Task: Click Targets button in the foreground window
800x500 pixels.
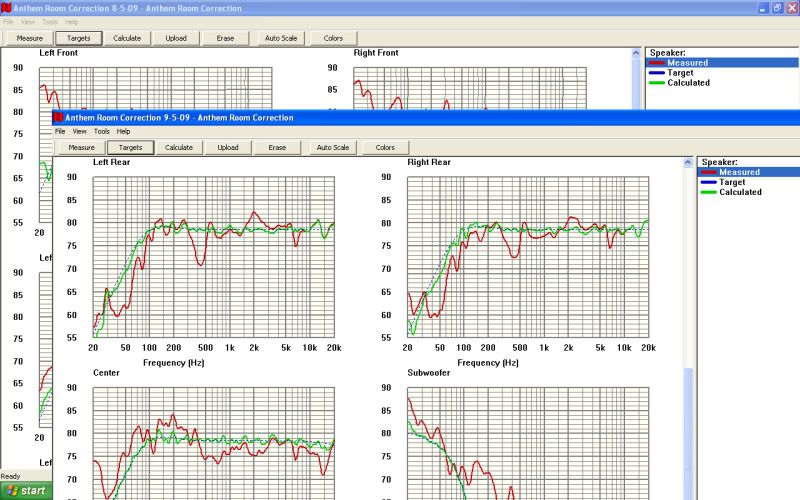Action: pos(130,147)
